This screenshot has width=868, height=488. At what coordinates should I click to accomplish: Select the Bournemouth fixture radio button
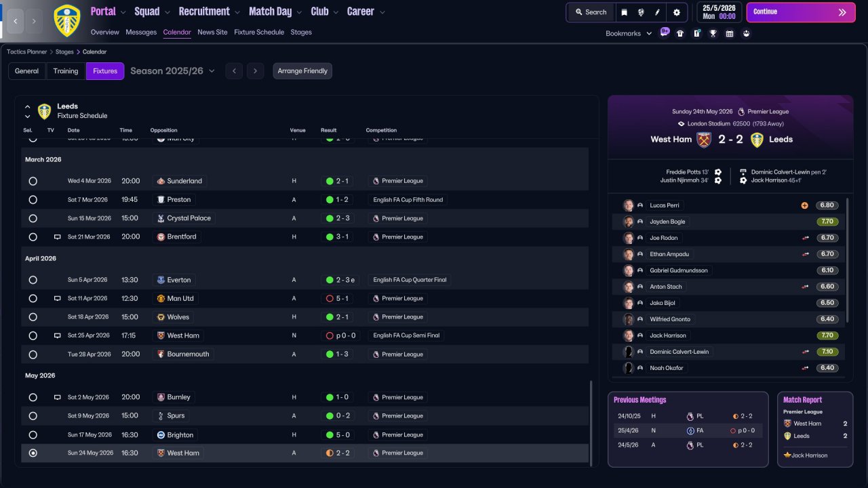click(x=33, y=354)
